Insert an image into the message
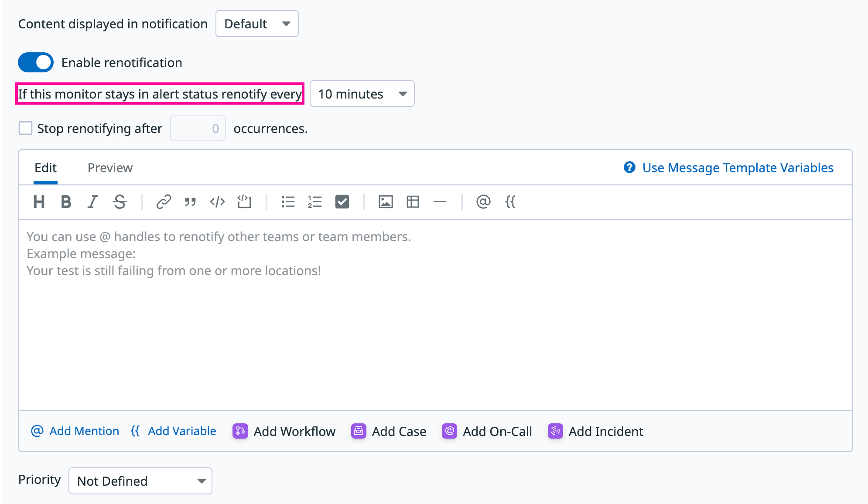 click(x=386, y=202)
